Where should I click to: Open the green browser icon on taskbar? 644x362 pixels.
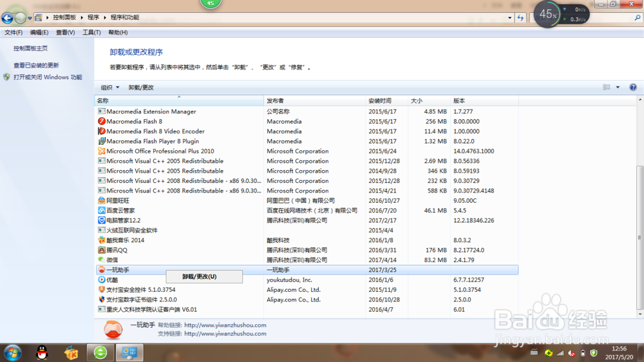click(100, 353)
